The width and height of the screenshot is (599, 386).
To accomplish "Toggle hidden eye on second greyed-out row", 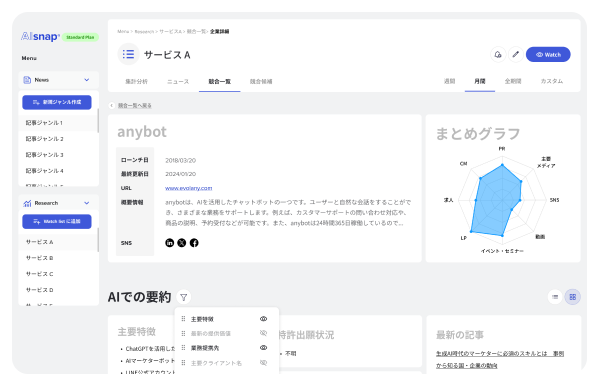I will 263,333.
